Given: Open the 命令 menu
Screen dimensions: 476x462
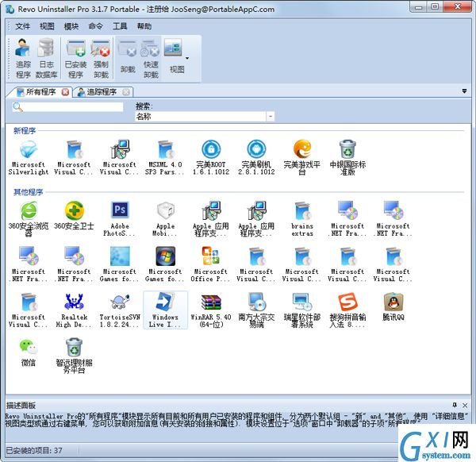Looking at the screenshot, I should pos(95,26).
